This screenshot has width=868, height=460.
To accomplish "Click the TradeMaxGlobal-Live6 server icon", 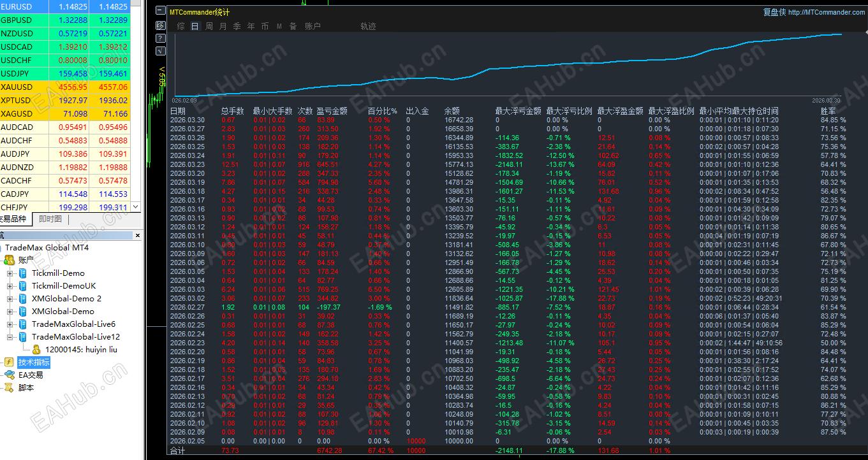I will 24,324.
